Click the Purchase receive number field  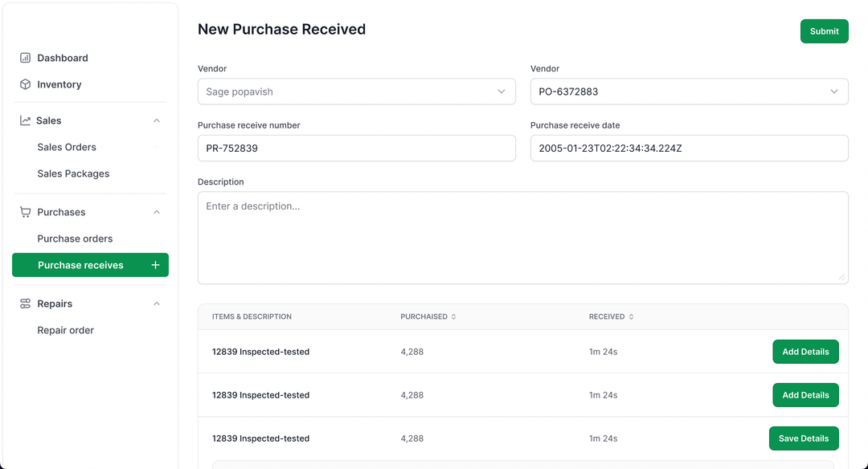[356, 149]
